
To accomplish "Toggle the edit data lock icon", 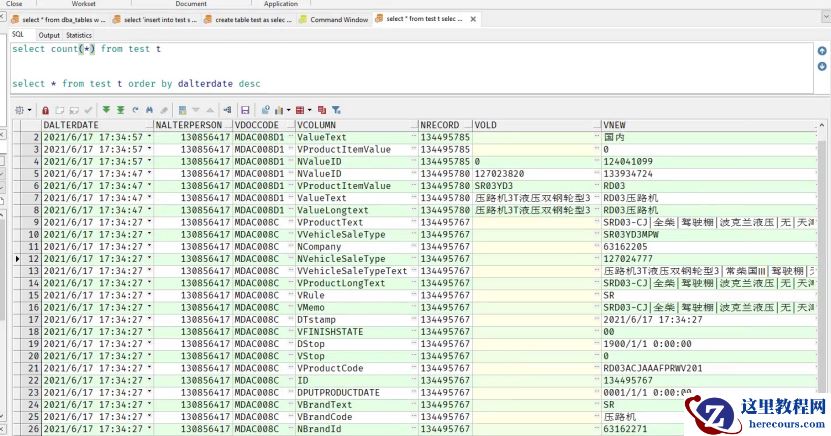I will 46,110.
